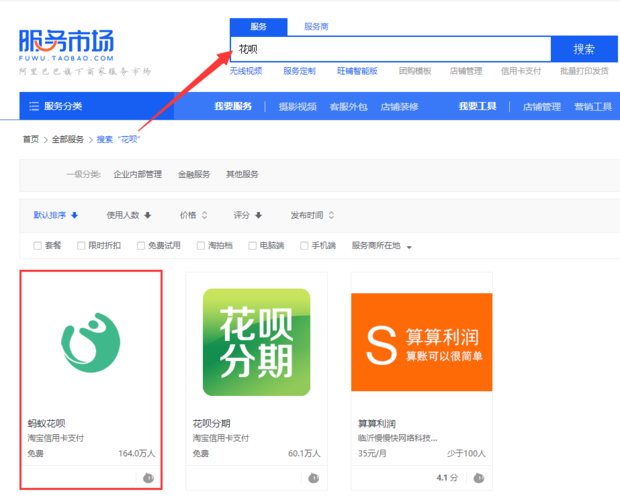Filter by 企业内部管理 category
The height and width of the screenshot is (504, 620).
pyautogui.click(x=138, y=174)
